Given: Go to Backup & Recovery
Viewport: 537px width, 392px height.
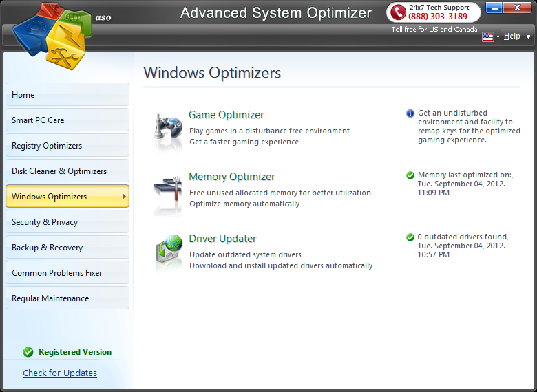Looking at the screenshot, I should pyautogui.click(x=67, y=248).
